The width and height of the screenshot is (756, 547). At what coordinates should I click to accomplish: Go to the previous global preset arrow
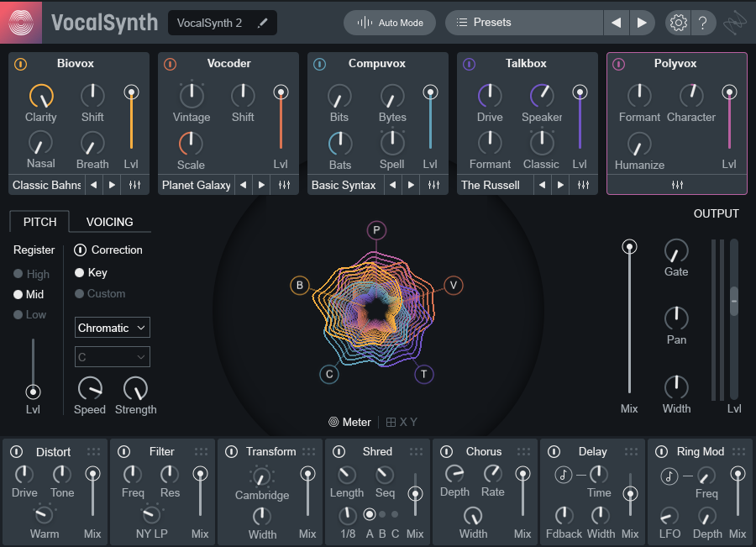617,23
